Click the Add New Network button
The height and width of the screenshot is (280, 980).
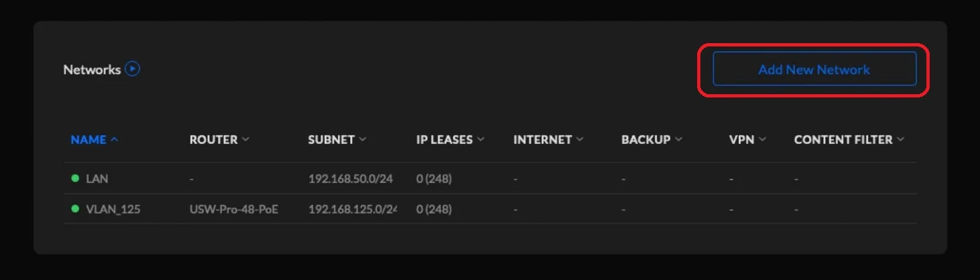tap(814, 69)
